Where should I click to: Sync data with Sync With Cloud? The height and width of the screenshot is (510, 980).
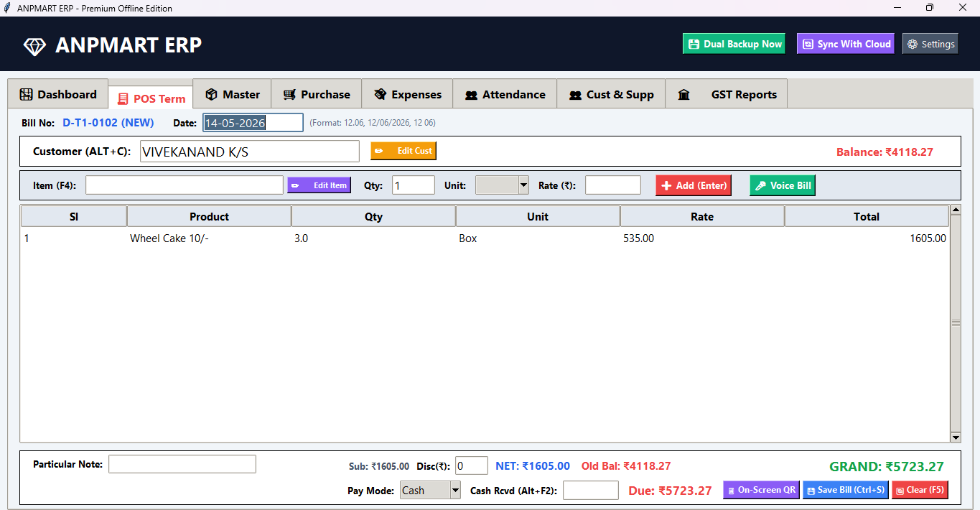[x=845, y=44]
